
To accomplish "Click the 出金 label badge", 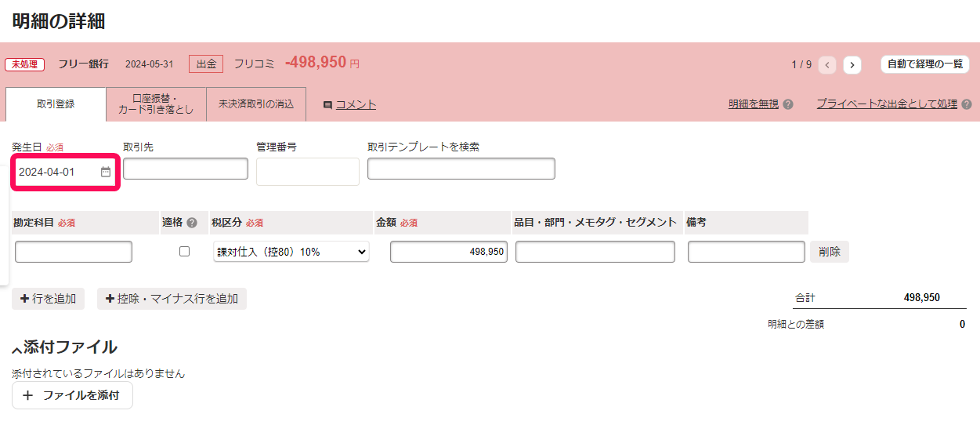I will [x=206, y=64].
